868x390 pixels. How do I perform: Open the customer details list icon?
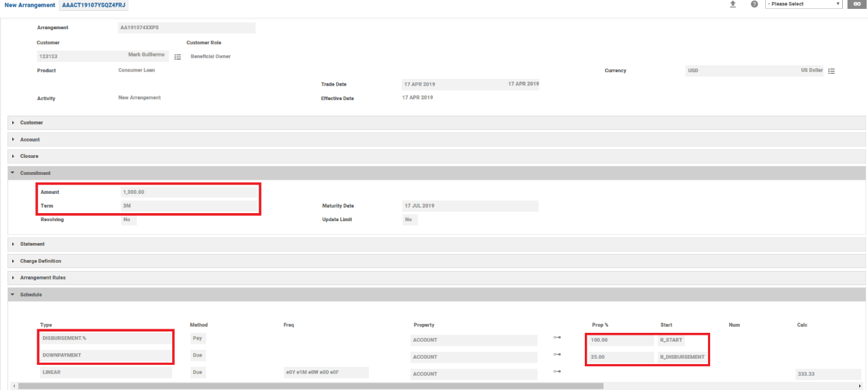point(178,57)
